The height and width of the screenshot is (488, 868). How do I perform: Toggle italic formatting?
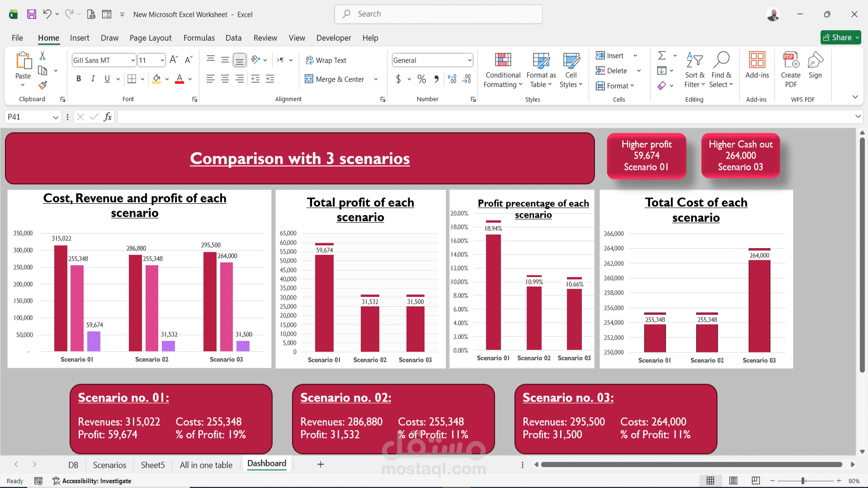coord(93,79)
